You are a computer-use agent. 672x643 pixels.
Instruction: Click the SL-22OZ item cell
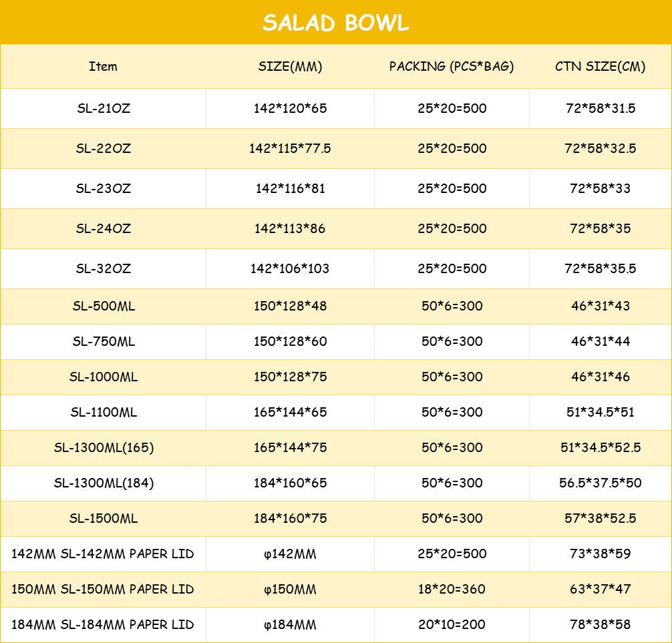pos(104,148)
